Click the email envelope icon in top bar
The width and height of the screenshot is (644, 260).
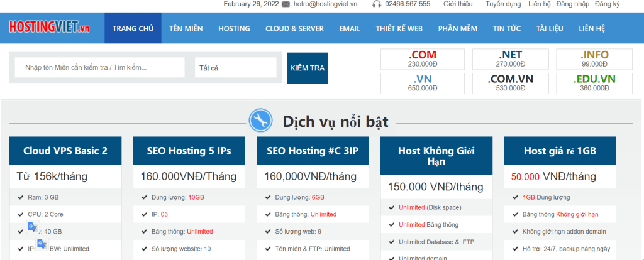click(286, 4)
